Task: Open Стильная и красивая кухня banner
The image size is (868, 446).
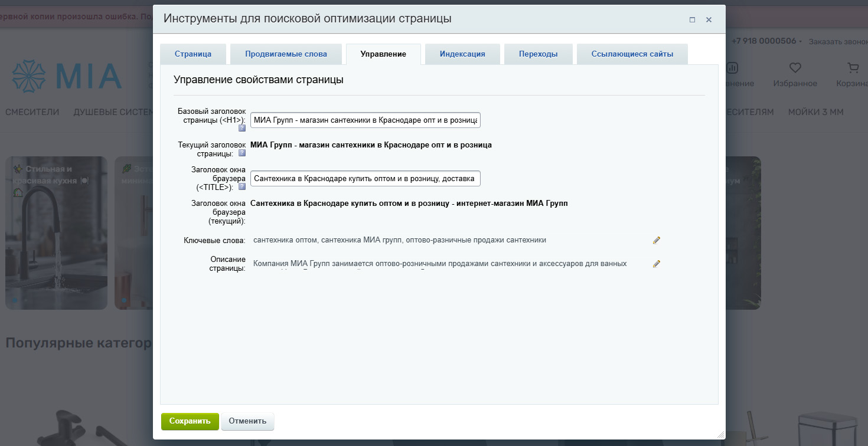Action: point(56,233)
